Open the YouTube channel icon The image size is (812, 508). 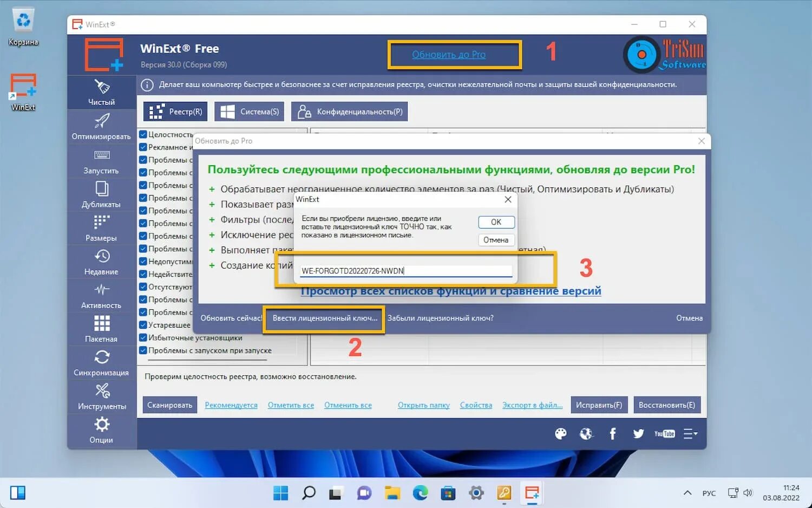665,434
